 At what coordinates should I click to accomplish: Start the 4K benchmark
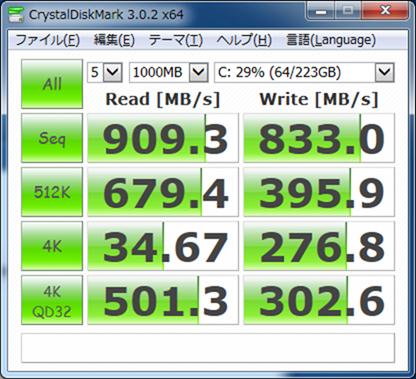coord(52,246)
